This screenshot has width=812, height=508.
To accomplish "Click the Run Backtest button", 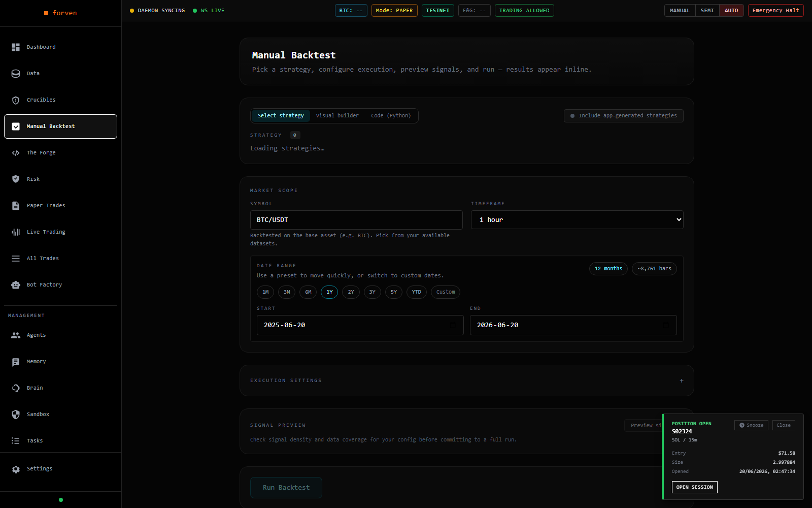I will click(x=286, y=488).
